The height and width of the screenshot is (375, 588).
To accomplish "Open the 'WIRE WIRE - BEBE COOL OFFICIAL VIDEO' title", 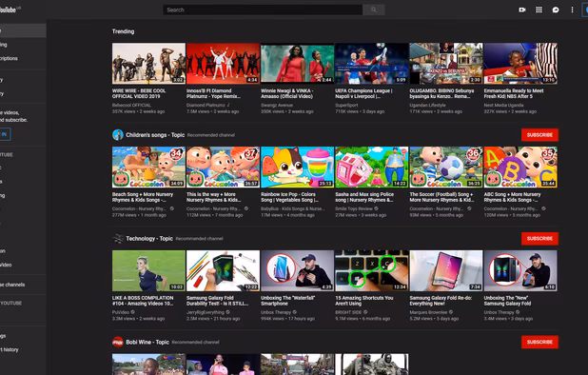I will (139, 93).
